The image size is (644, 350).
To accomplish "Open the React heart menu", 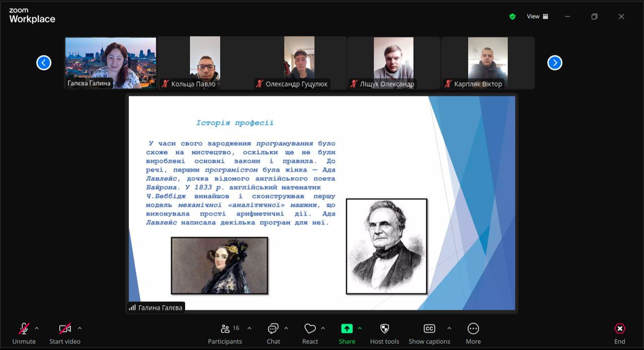I will coord(310,333).
